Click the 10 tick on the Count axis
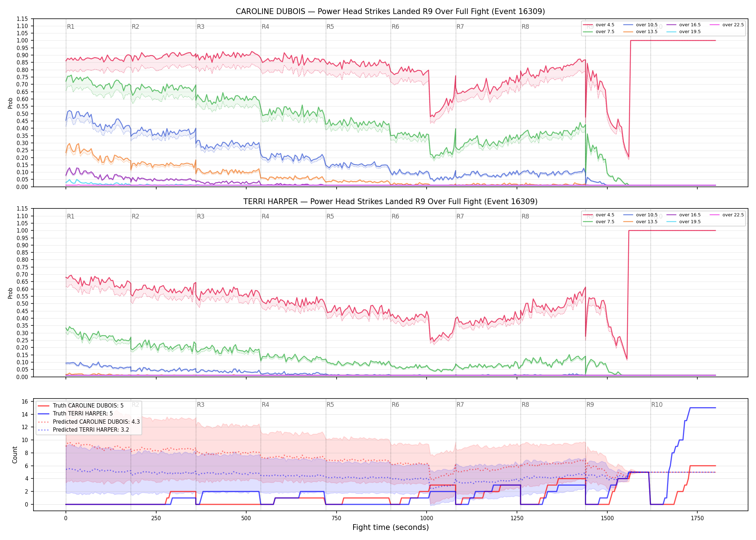Viewport: 756px width, 540px height. pyautogui.click(x=25, y=440)
